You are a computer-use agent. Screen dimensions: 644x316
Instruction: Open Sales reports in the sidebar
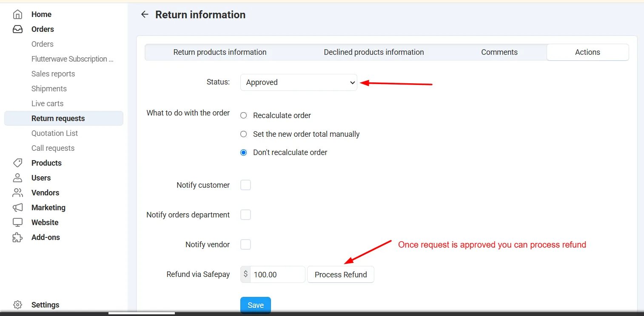click(53, 74)
